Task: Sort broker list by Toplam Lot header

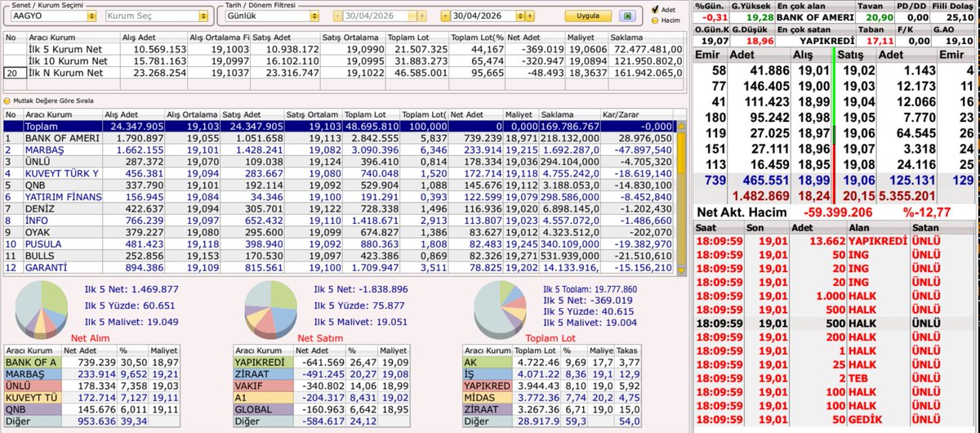Action: coord(372,115)
